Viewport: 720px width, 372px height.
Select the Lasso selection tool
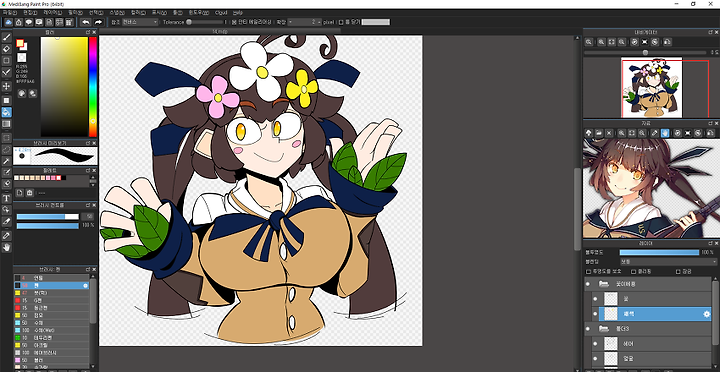6,149
